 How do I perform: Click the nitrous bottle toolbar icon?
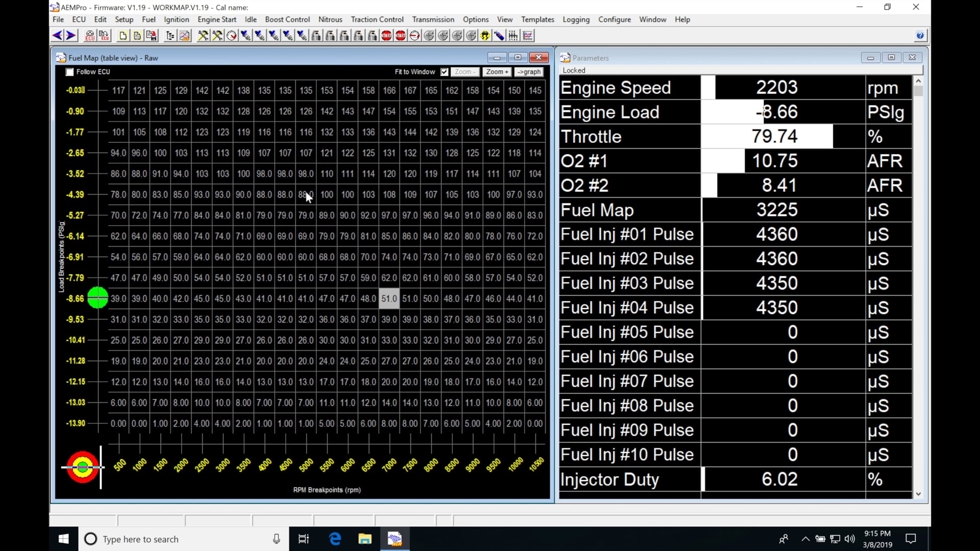tap(499, 36)
